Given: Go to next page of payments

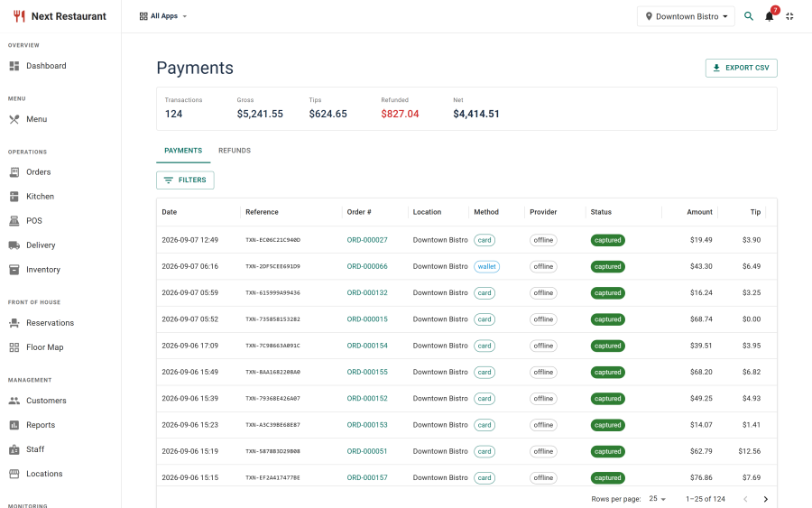Looking at the screenshot, I should point(765,499).
